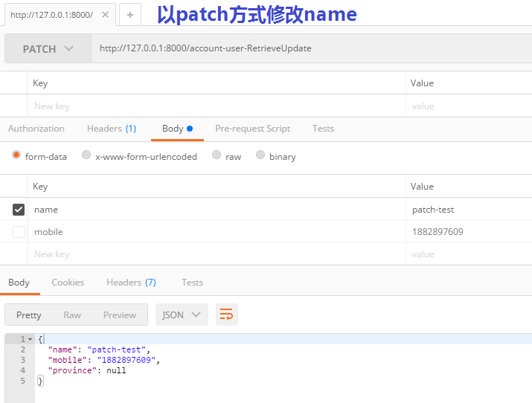
Task: Click "name": "patch-test" response line
Action: [x=99, y=349]
